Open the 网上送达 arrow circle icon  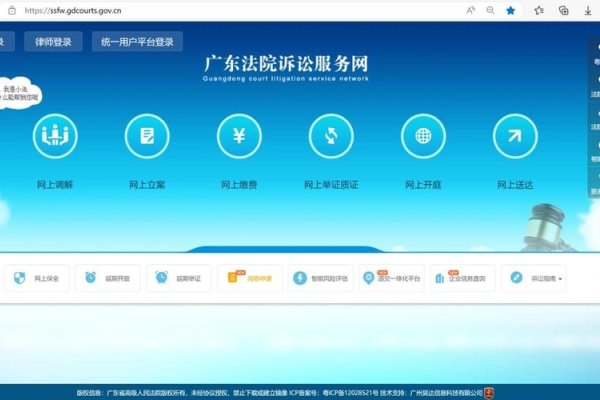coord(515,136)
